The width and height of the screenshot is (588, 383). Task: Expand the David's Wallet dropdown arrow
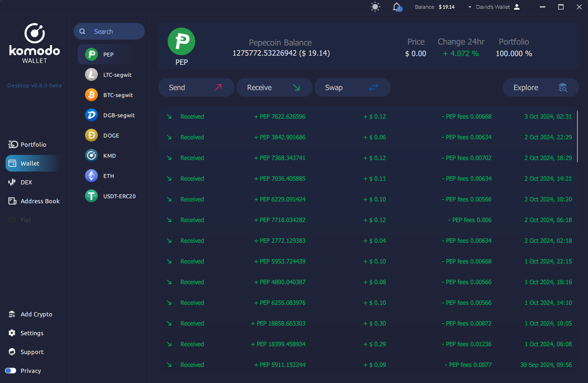coord(470,7)
